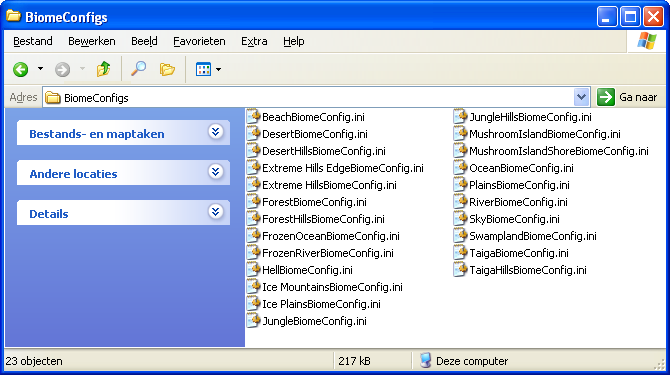Expand the Details panel chevron
The image size is (670, 375).
(x=215, y=212)
